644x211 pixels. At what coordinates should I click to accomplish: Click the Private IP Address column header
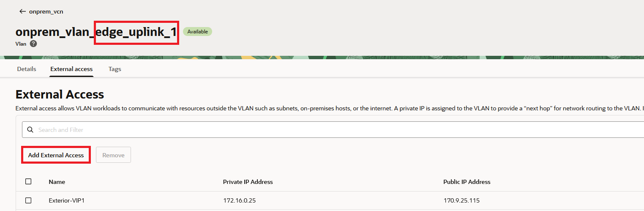tap(248, 182)
